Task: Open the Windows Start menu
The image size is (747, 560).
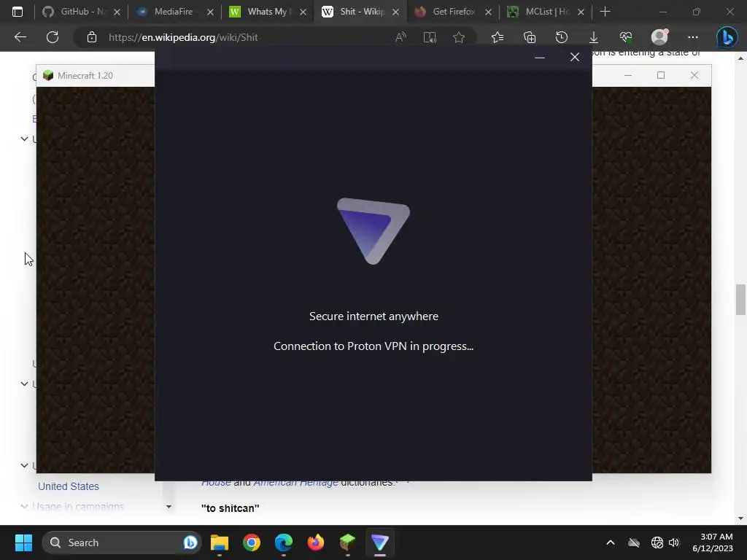Action: tap(23, 542)
